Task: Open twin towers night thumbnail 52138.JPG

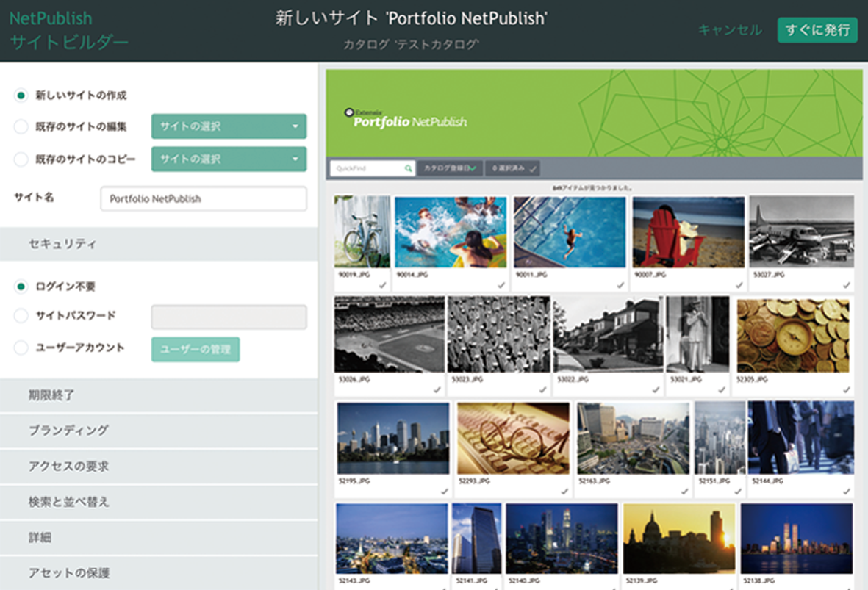Action: click(797, 539)
